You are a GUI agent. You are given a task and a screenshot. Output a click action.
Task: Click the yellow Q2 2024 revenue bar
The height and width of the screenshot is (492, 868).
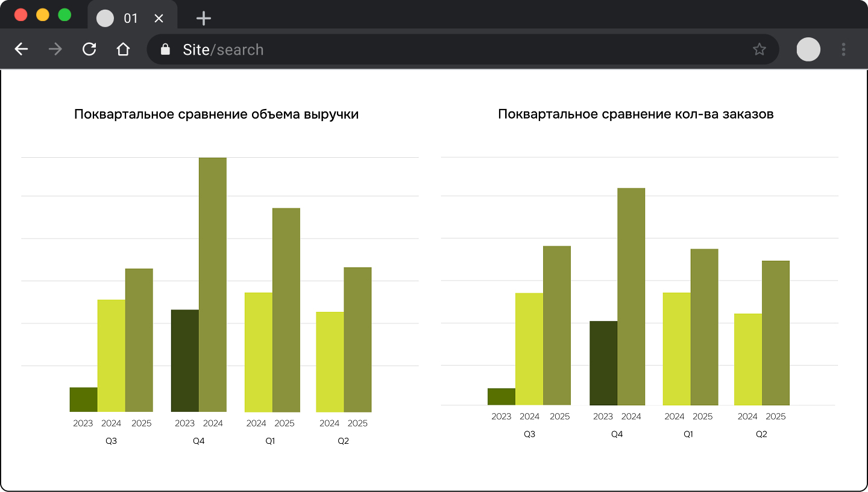tap(330, 361)
